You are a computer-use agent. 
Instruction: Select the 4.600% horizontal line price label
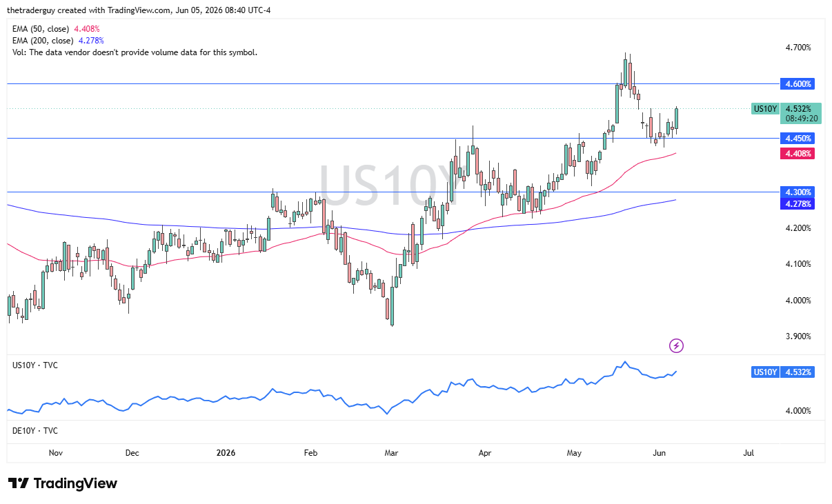pyautogui.click(x=797, y=83)
